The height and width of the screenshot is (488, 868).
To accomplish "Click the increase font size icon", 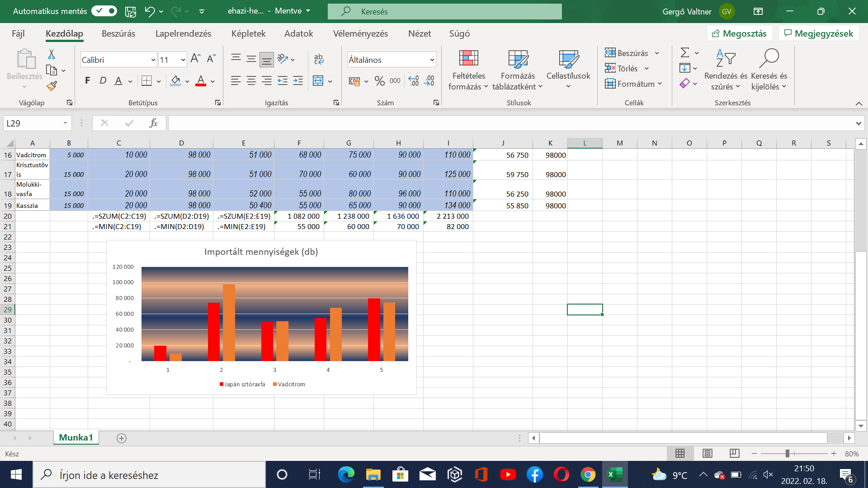I will click(x=195, y=58).
